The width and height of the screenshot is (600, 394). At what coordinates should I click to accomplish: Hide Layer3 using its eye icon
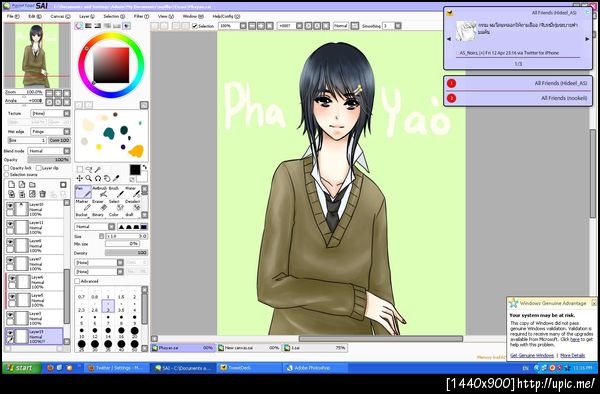[10, 315]
